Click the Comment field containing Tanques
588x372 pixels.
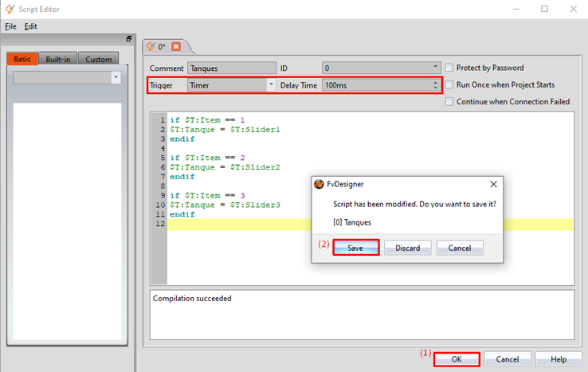[231, 68]
